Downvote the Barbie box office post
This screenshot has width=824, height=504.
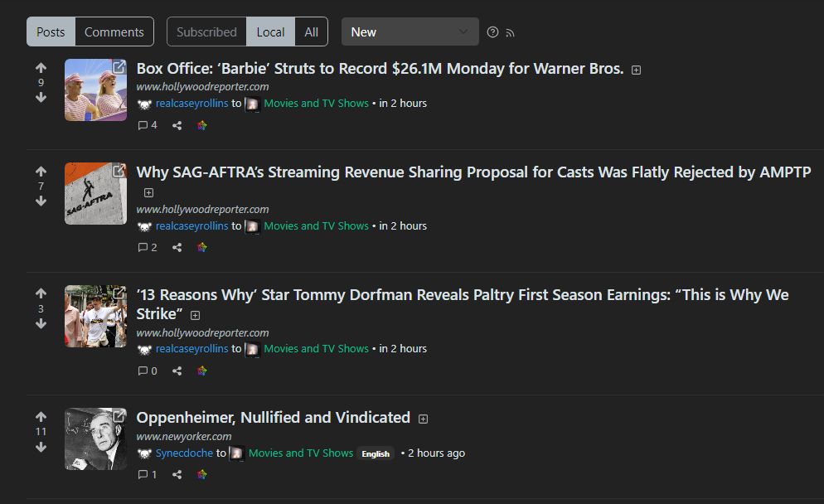click(41, 97)
